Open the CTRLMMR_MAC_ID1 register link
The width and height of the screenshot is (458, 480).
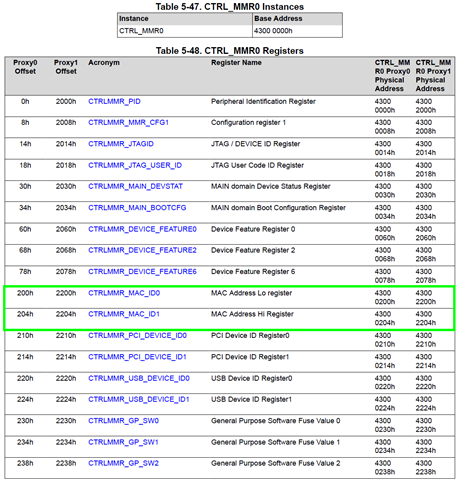pos(124,314)
